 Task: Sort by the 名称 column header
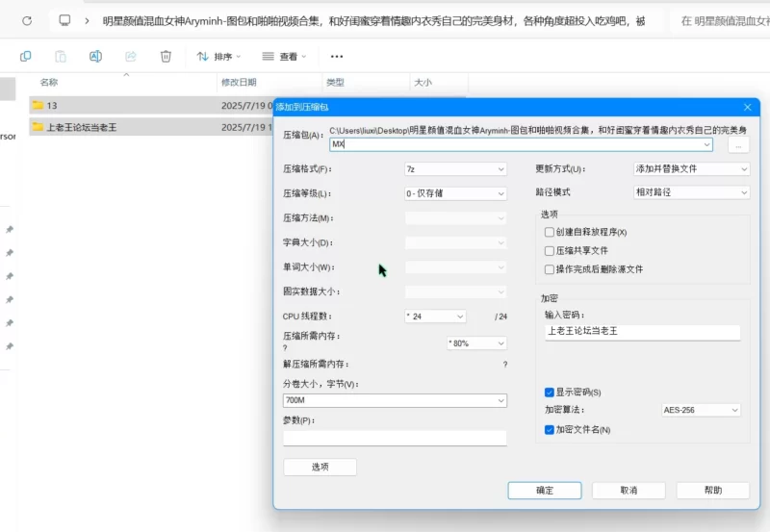tap(49, 82)
